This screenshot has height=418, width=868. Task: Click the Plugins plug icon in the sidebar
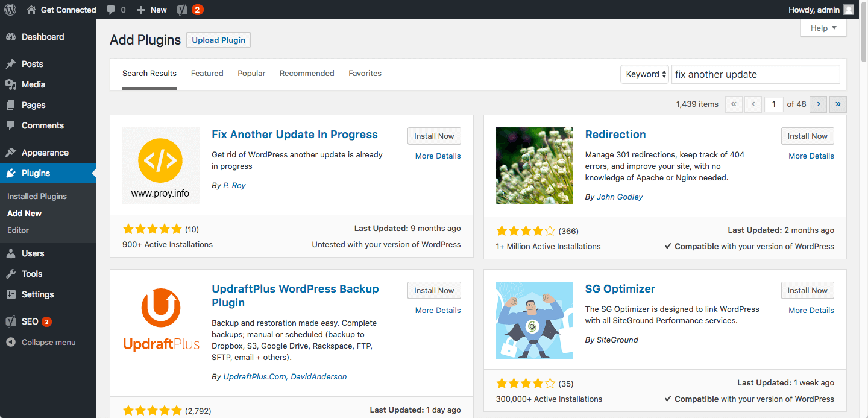click(11, 173)
